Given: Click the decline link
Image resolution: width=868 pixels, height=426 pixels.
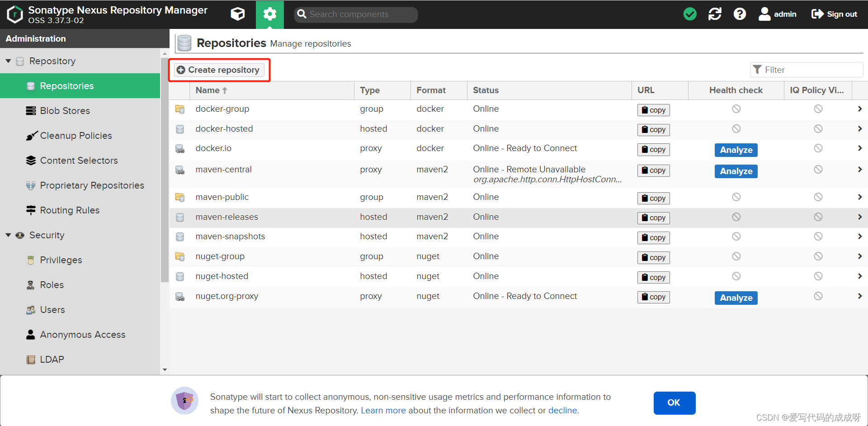Looking at the screenshot, I should (562, 411).
